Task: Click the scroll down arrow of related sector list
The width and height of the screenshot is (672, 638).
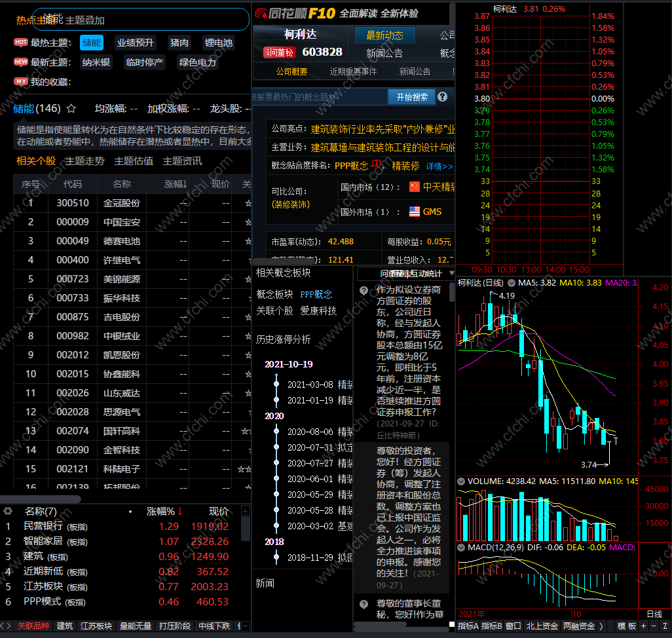Action: point(246,626)
